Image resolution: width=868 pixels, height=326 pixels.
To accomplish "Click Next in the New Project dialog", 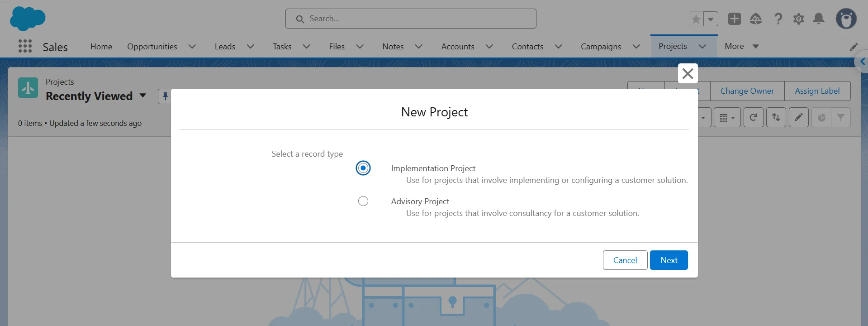I will [669, 260].
